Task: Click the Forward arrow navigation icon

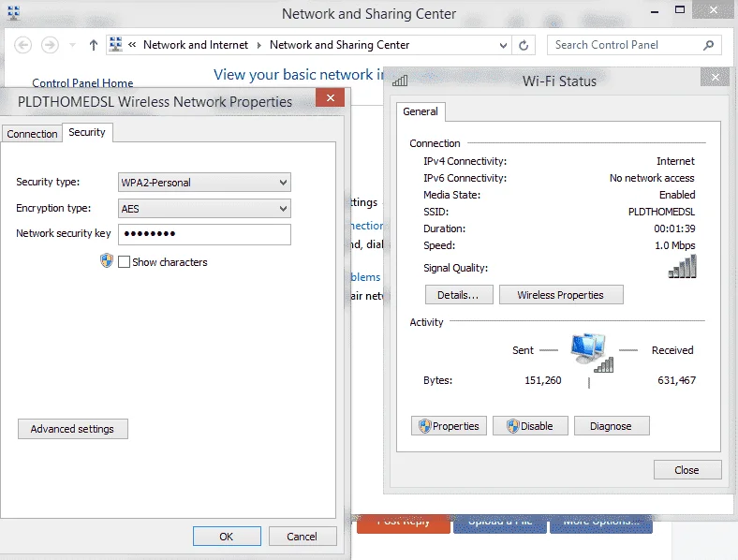Action: click(50, 45)
